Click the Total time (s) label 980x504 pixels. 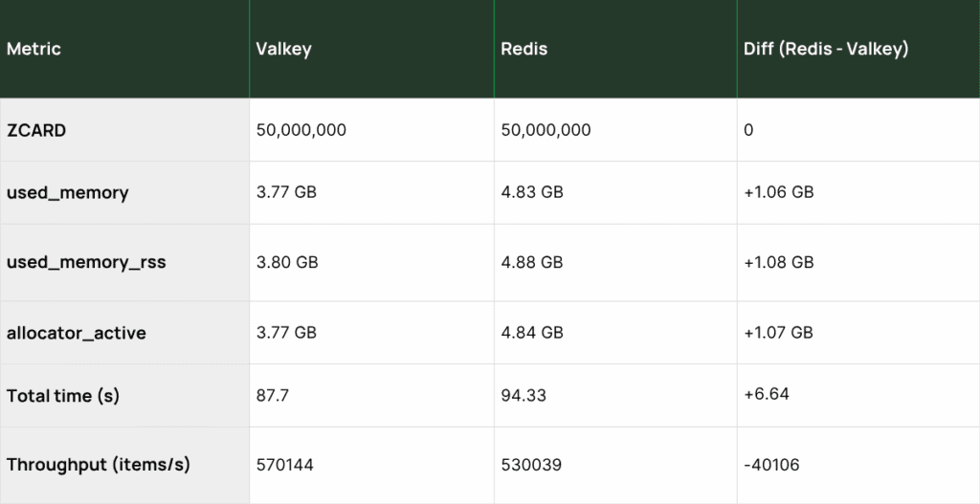[63, 395]
